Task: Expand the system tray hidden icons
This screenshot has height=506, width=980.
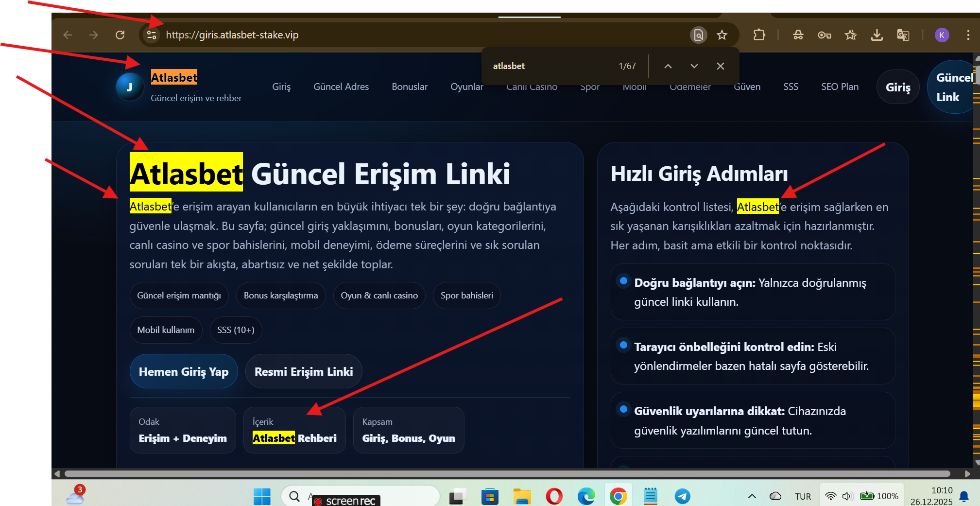Action: [752, 496]
